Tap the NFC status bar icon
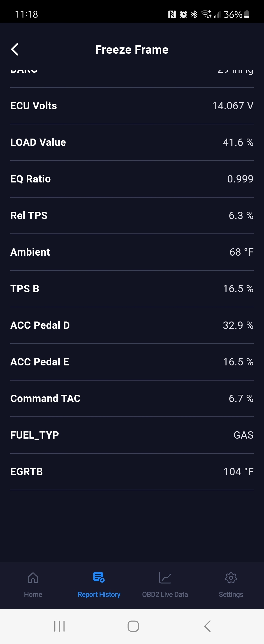The image size is (264, 644). coord(172,14)
